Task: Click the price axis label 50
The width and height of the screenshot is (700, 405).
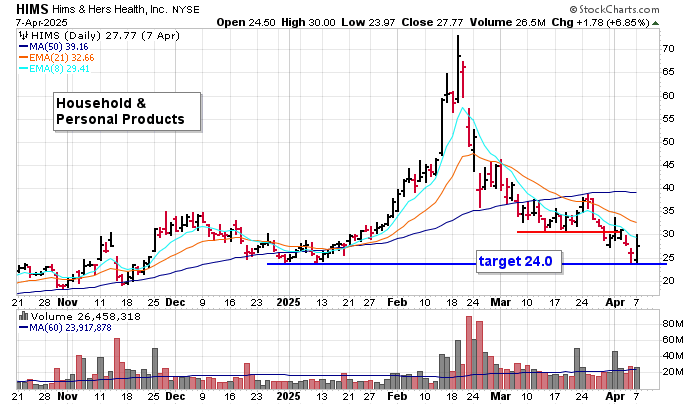Action: pyautogui.click(x=668, y=142)
